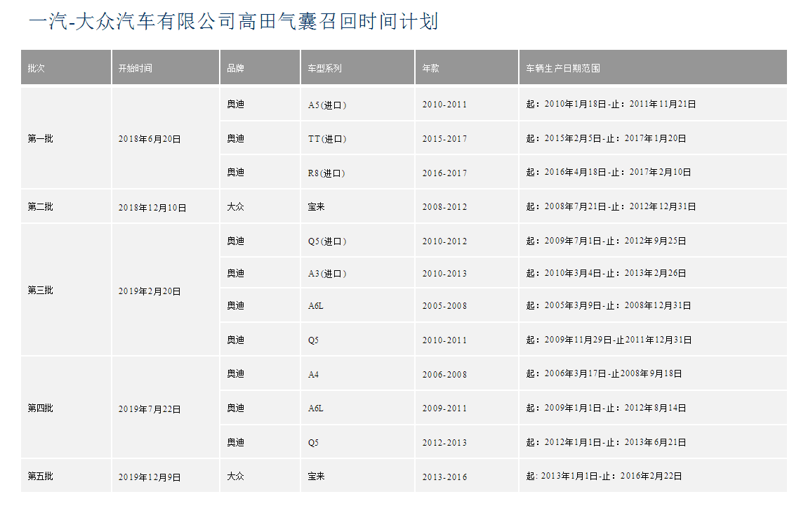Click date range starting 2009年11月29日
This screenshot has width=794, height=532.
(x=609, y=340)
